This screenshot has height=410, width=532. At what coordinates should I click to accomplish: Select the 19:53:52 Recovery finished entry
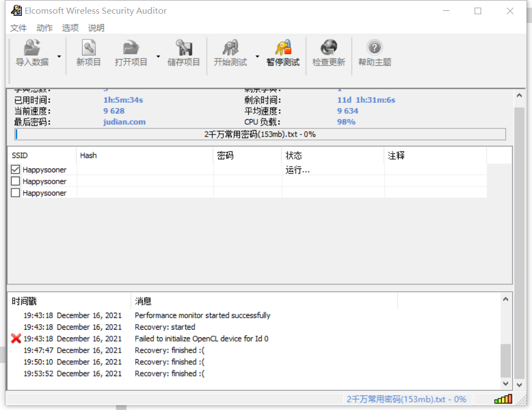(169, 373)
